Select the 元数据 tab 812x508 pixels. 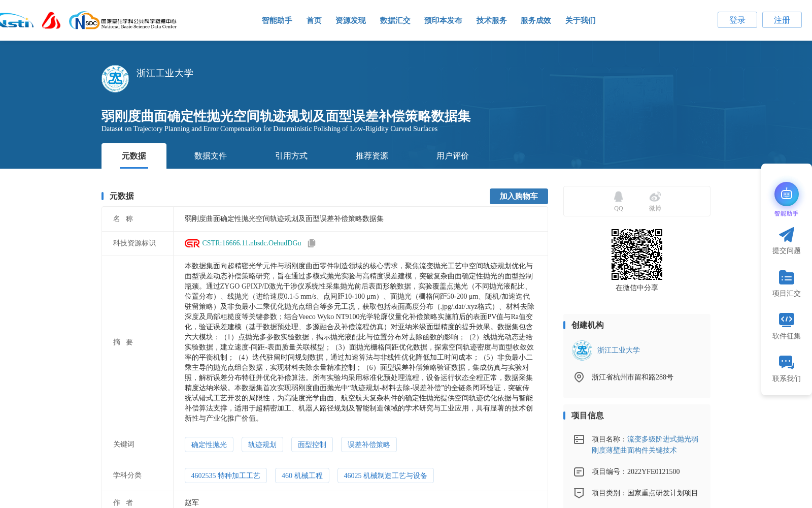134,156
